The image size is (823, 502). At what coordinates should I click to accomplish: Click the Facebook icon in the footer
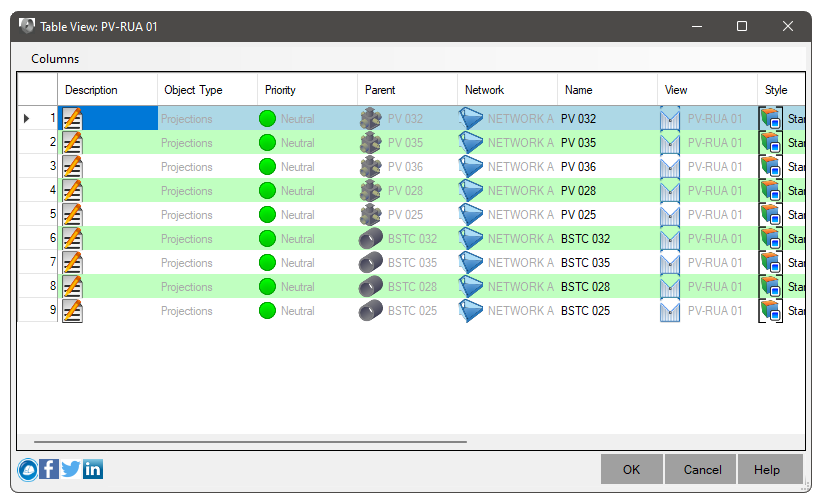(x=49, y=468)
